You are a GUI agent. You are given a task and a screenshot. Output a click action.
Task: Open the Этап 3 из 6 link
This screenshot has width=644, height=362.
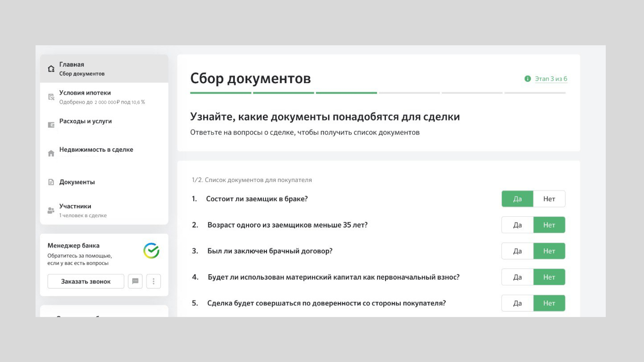pyautogui.click(x=551, y=79)
